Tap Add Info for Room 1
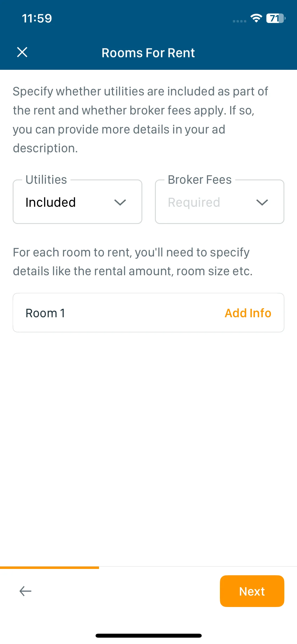Image resolution: width=297 pixels, height=644 pixels. [248, 313]
